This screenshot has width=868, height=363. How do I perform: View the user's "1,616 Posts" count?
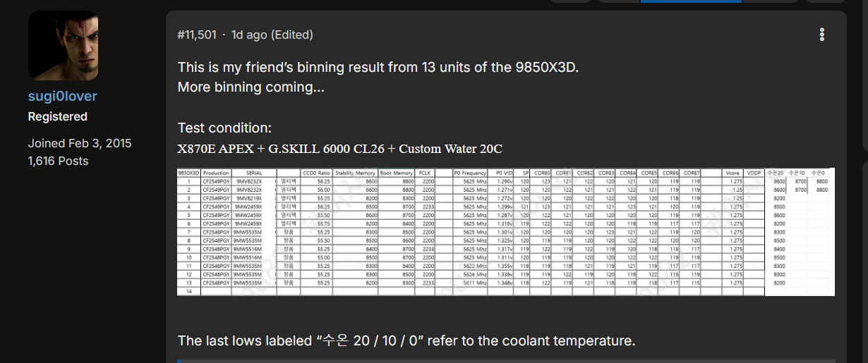[x=58, y=161]
